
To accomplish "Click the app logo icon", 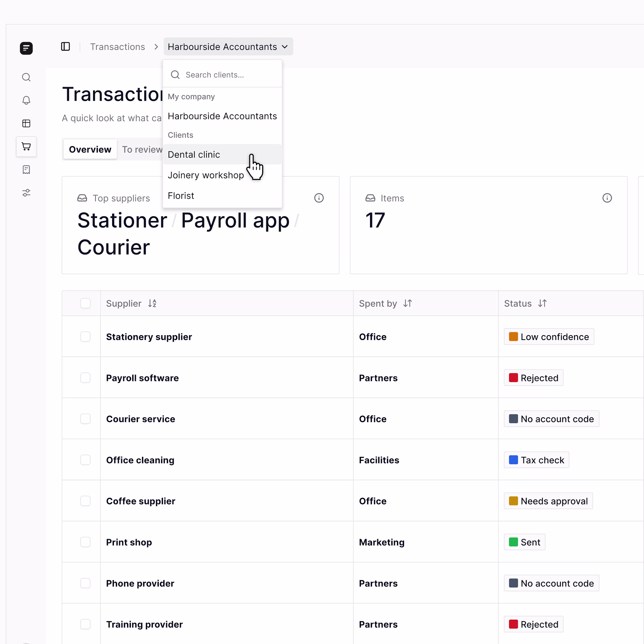I will [x=26, y=48].
